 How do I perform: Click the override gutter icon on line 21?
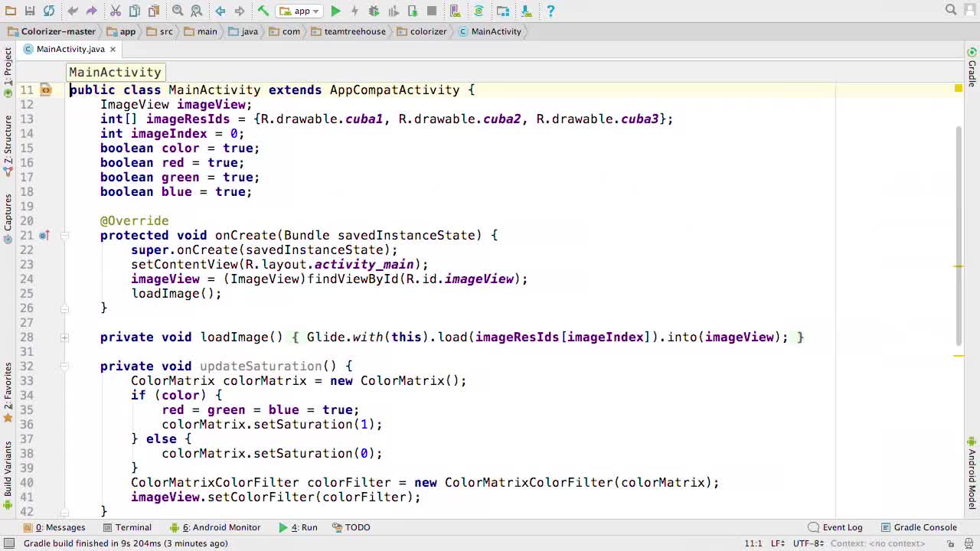[x=44, y=236]
